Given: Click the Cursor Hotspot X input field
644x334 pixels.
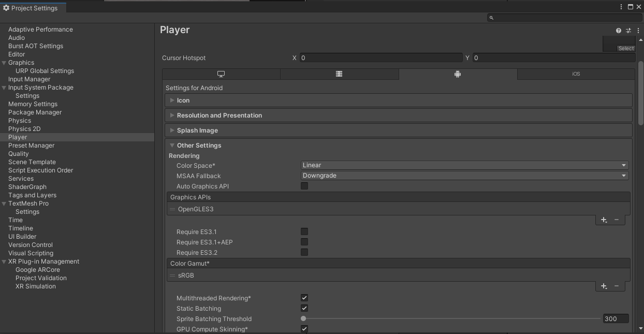Looking at the screenshot, I should (380, 57).
